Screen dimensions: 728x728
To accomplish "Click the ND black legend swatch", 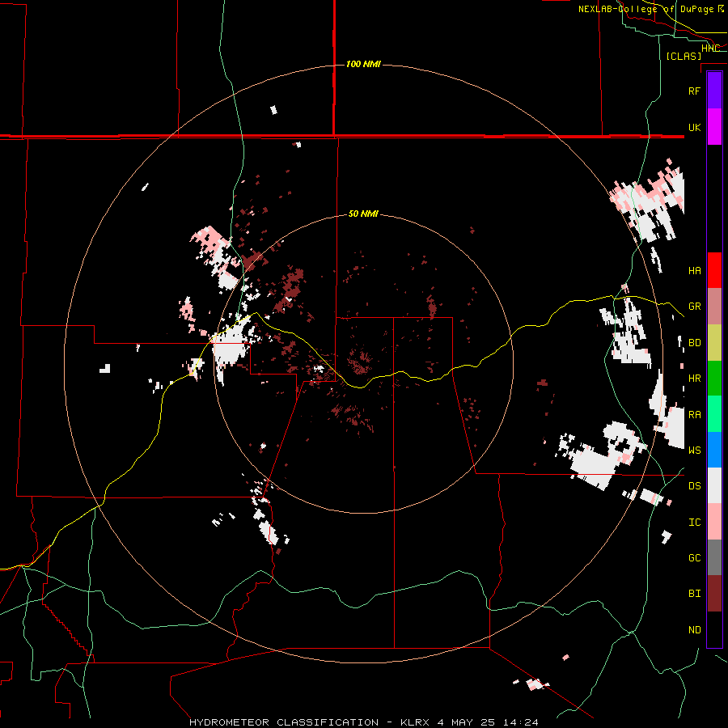I will (x=714, y=629).
